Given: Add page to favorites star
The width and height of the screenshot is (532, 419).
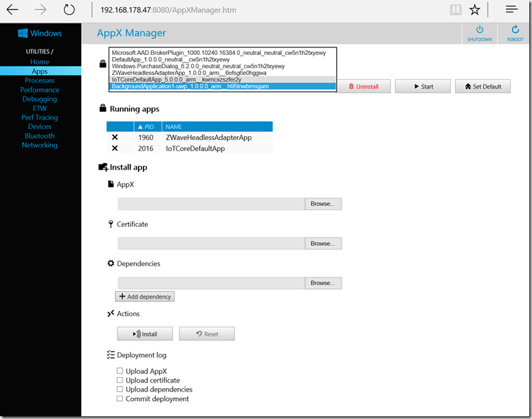Looking at the screenshot, I should [x=475, y=10].
